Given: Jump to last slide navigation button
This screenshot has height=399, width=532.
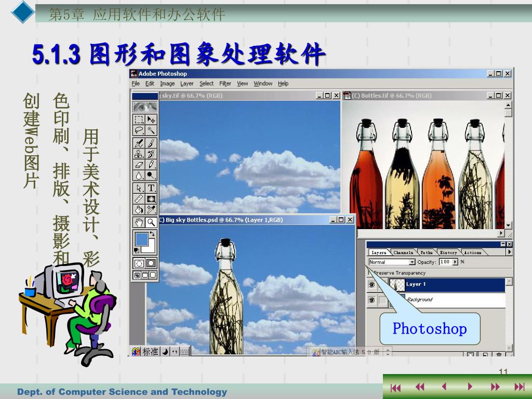Looking at the screenshot, I should 519,387.
